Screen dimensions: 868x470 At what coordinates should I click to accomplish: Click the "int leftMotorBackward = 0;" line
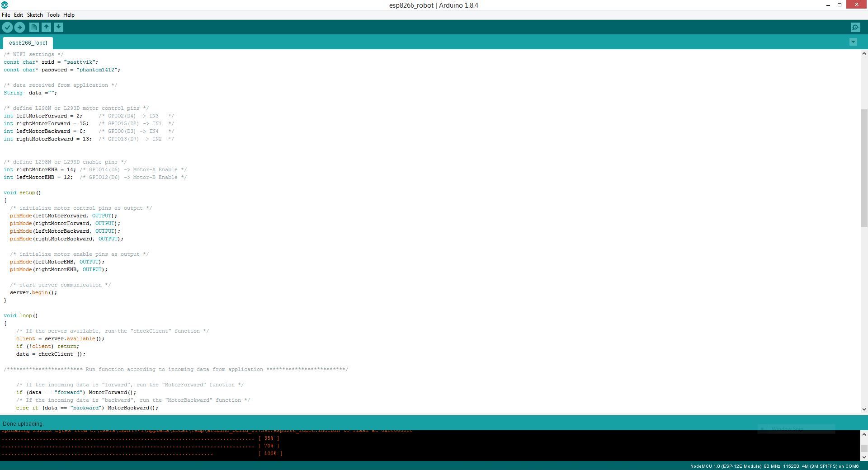coord(44,131)
